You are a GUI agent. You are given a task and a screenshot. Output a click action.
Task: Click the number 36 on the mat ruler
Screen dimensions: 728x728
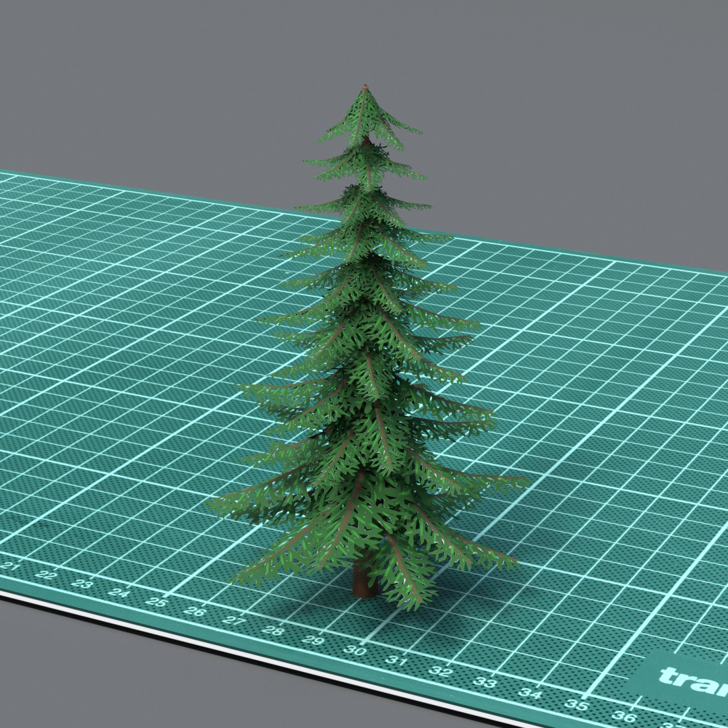[624, 717]
